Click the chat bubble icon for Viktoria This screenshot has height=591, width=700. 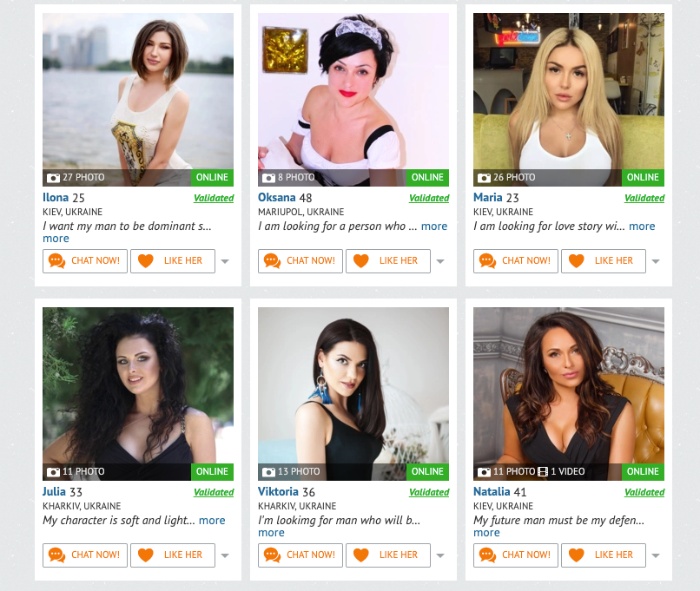pos(272,555)
